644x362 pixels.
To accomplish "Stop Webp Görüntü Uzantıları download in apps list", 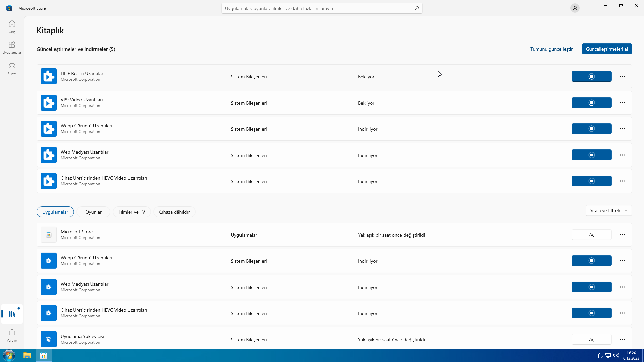I will tap(591, 261).
